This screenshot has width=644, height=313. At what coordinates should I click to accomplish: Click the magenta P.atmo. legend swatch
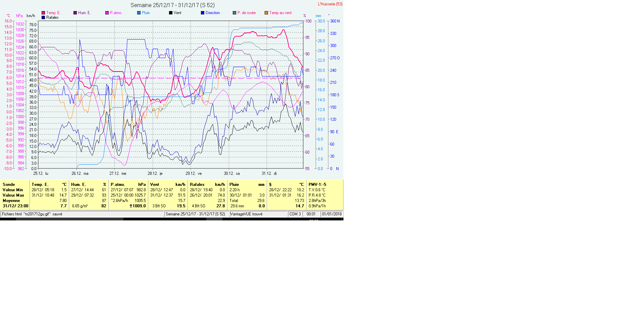click(107, 13)
